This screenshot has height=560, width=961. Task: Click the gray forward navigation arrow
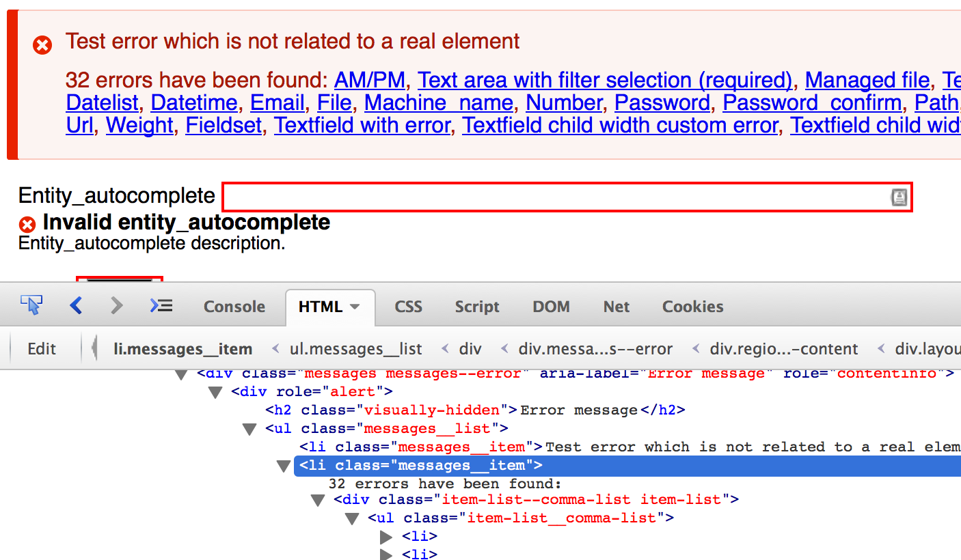coord(117,306)
